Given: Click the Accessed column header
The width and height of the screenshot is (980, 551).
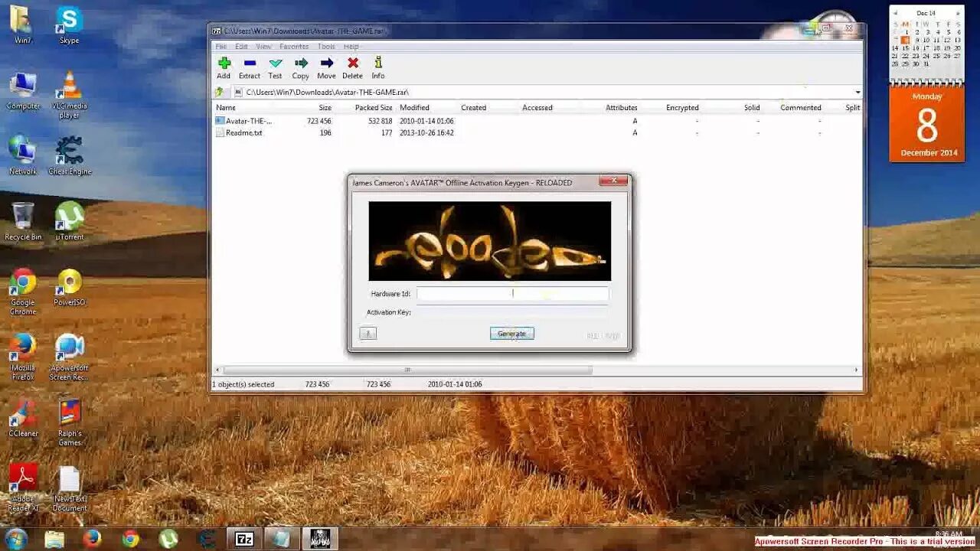Looking at the screenshot, I should point(537,108).
